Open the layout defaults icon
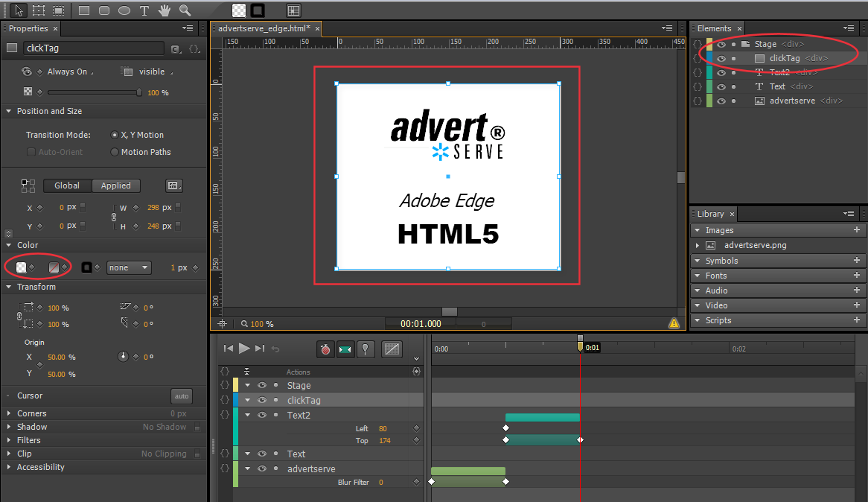Screen dimensions: 868x502 pyautogui.click(x=173, y=185)
